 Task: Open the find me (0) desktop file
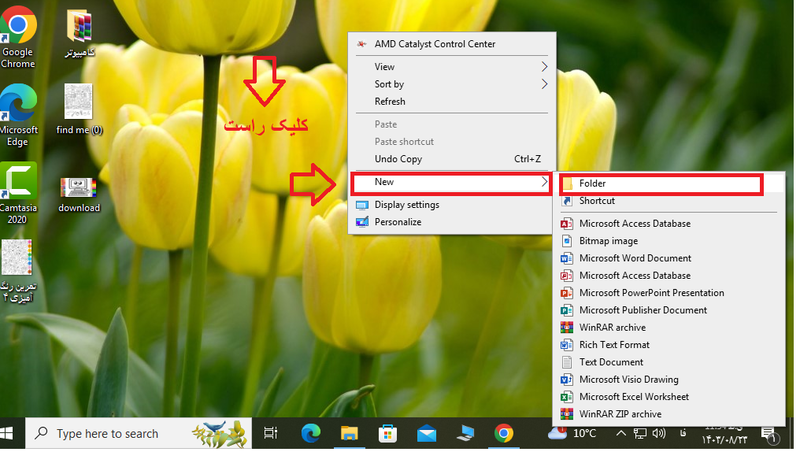pyautogui.click(x=78, y=105)
